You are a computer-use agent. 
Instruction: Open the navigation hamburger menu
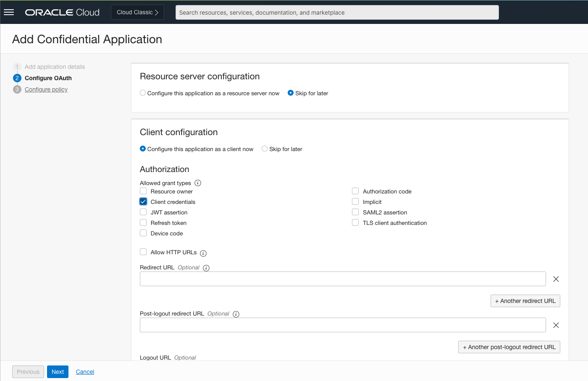click(x=9, y=12)
